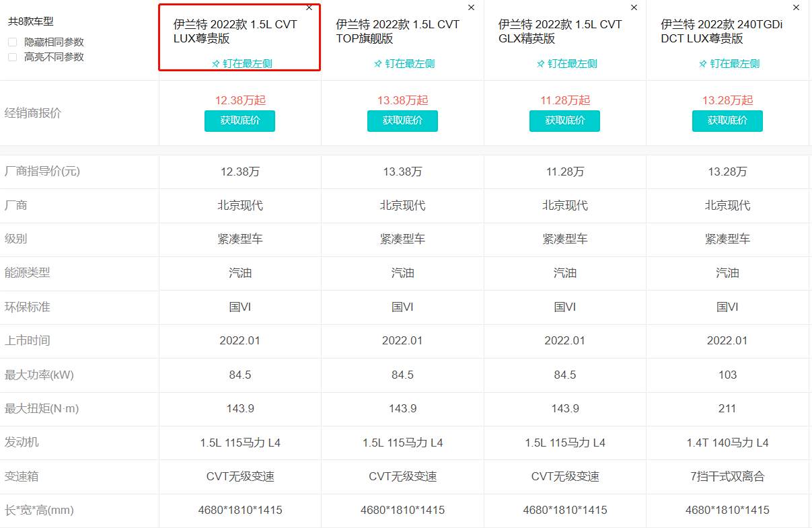
Task: Open the 伊兰特 2022款 240TGDi DCT LUX尊贵版 title
Action: pyautogui.click(x=722, y=32)
